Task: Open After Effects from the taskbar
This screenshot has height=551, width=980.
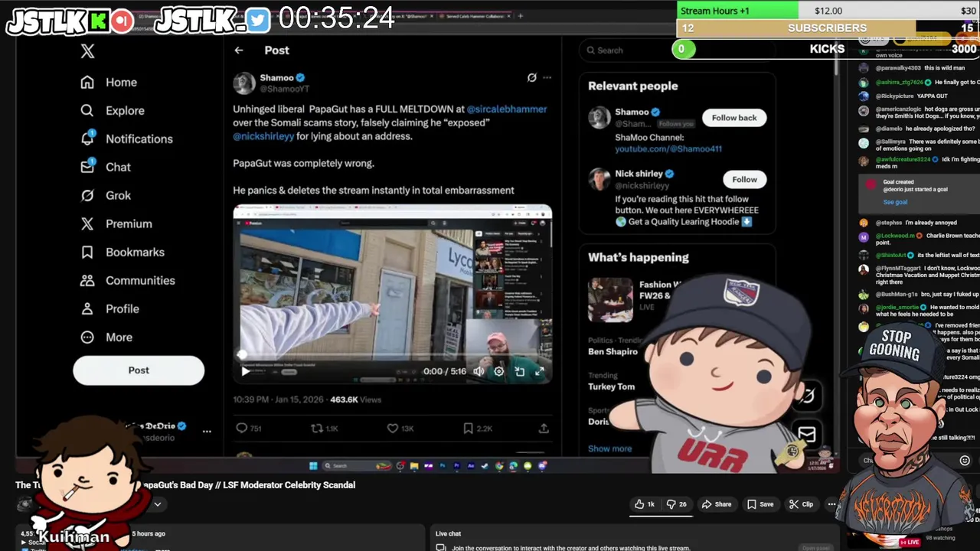Action: 471,466
